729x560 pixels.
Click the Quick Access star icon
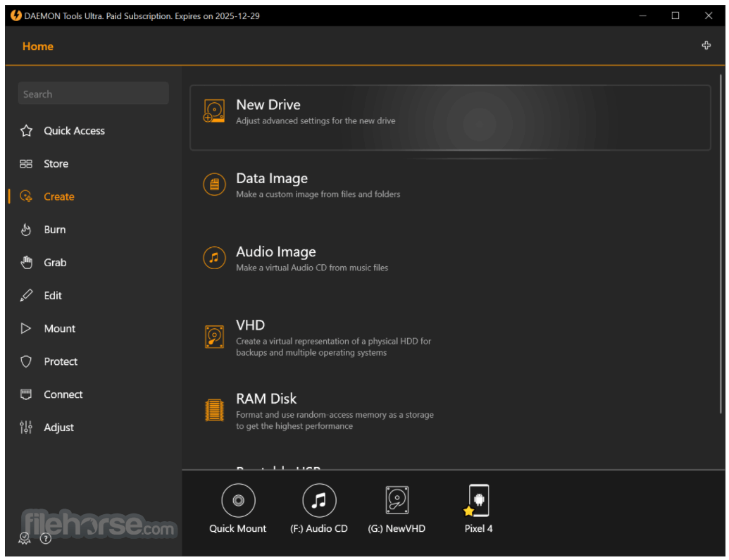point(26,131)
